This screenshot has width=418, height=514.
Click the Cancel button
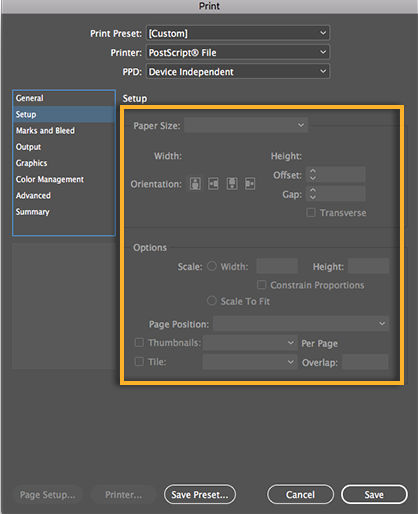(x=300, y=495)
